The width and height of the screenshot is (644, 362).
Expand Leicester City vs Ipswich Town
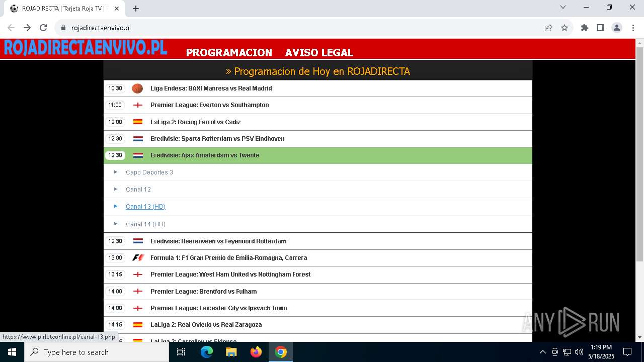coord(317,308)
